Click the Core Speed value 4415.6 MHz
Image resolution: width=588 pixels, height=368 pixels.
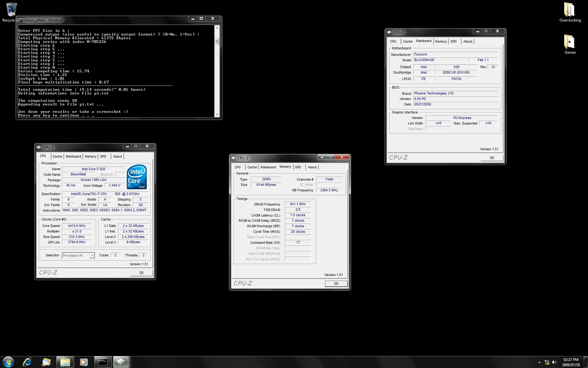point(77,226)
